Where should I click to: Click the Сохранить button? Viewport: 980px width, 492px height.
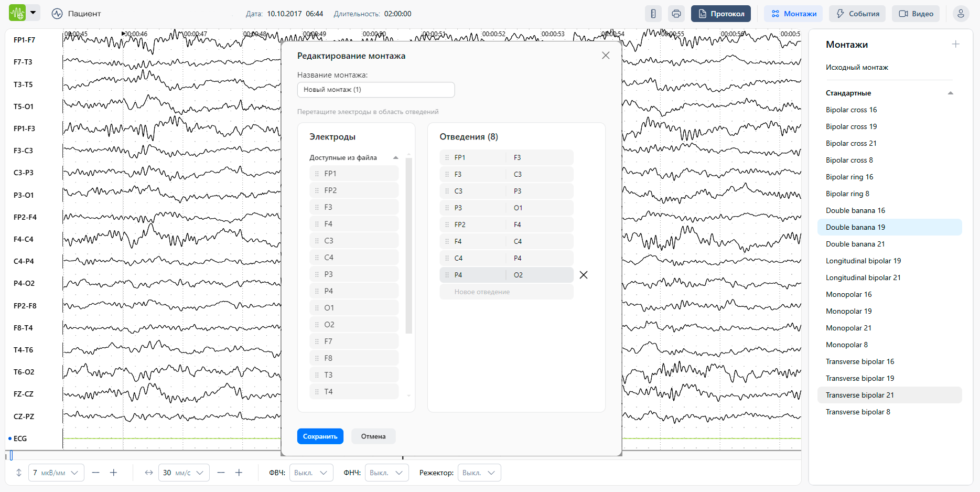[x=320, y=436]
